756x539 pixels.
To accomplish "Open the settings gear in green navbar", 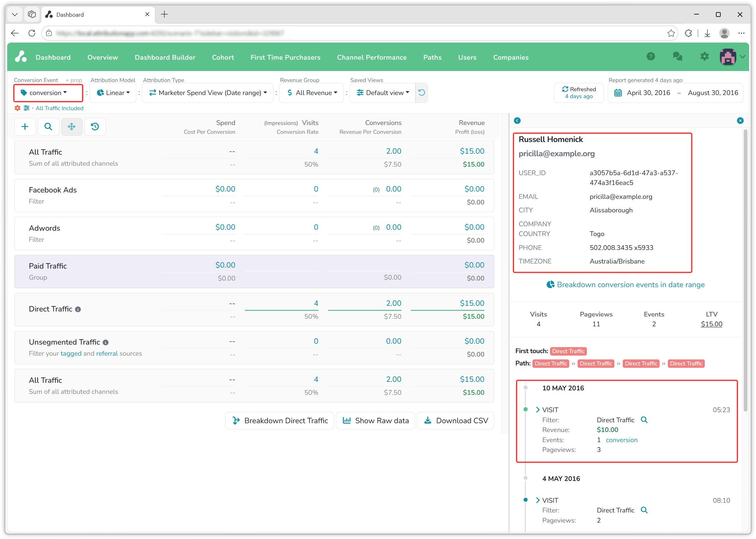I will pyautogui.click(x=704, y=57).
